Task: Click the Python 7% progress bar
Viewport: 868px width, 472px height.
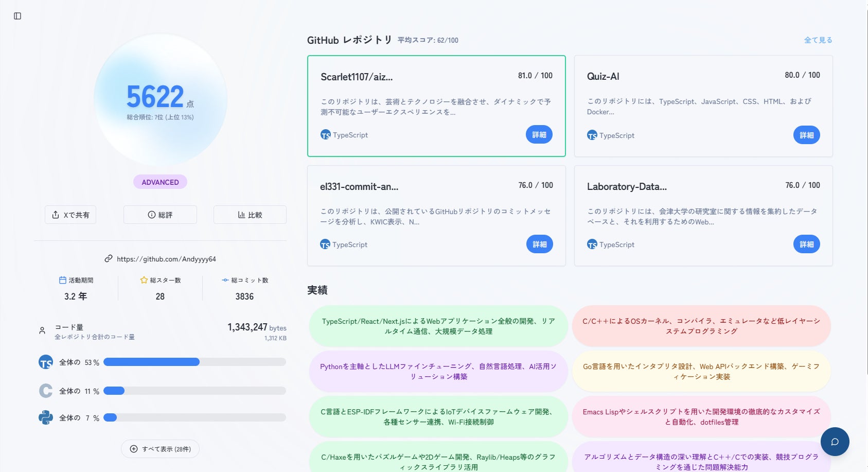Action: pyautogui.click(x=194, y=417)
